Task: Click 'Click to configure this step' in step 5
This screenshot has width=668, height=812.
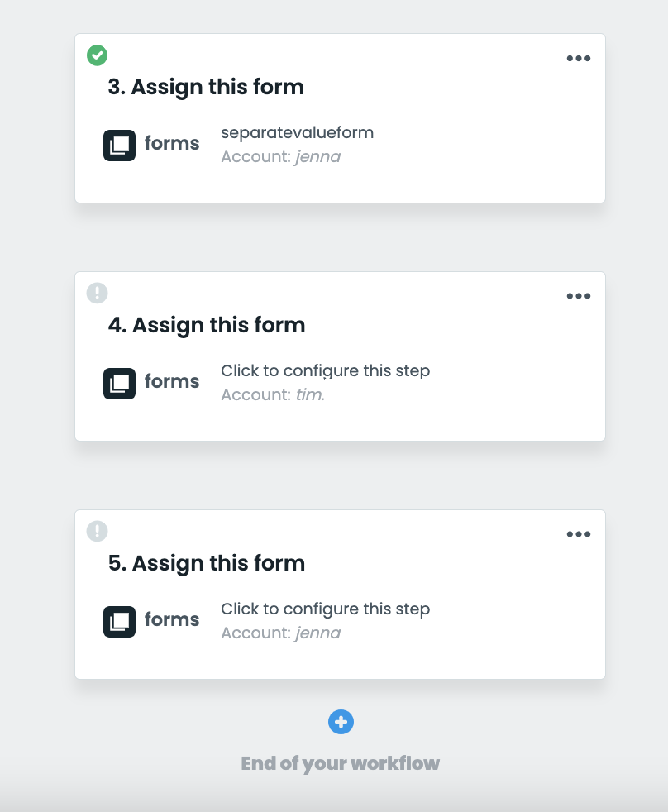Action: [x=325, y=609]
